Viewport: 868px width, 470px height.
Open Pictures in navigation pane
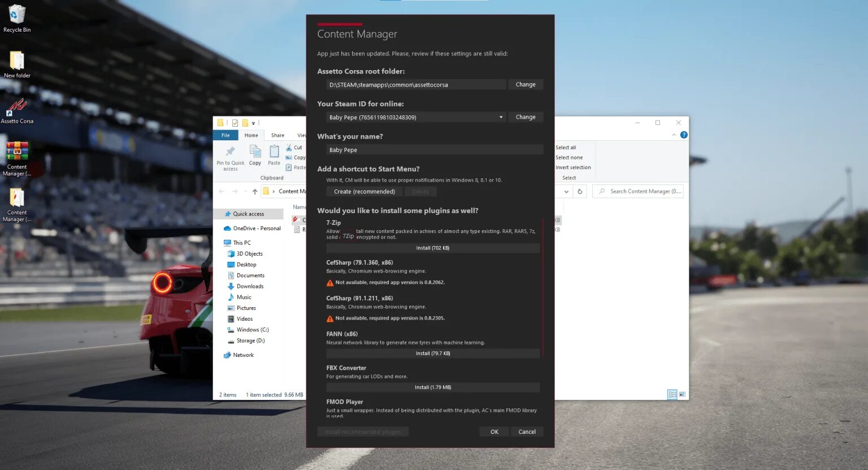coord(242,308)
